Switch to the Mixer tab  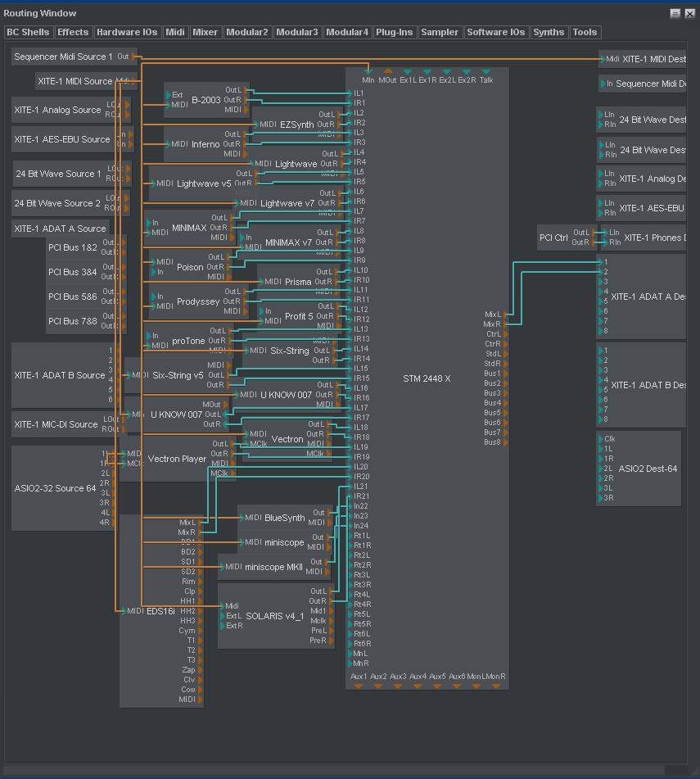[x=205, y=32]
